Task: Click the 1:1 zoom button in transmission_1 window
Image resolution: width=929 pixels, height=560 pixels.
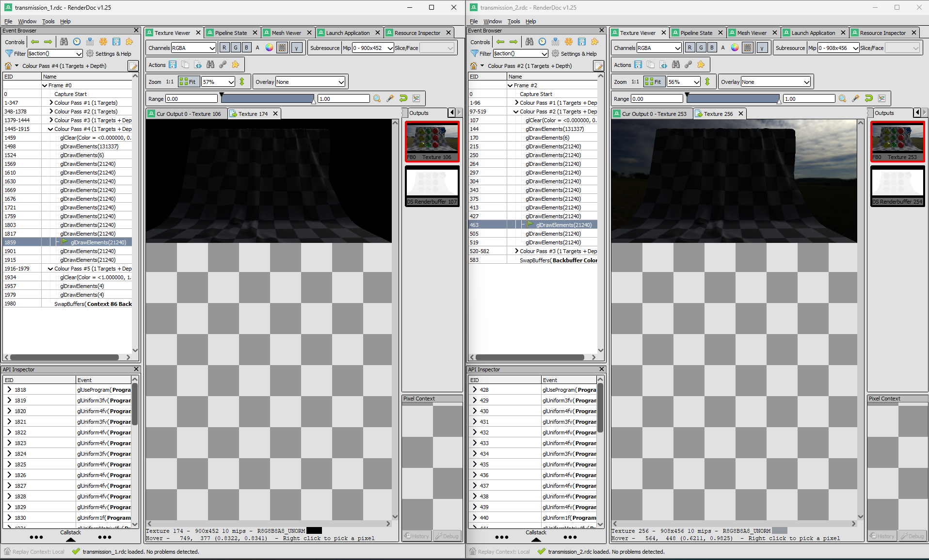Action: point(170,82)
